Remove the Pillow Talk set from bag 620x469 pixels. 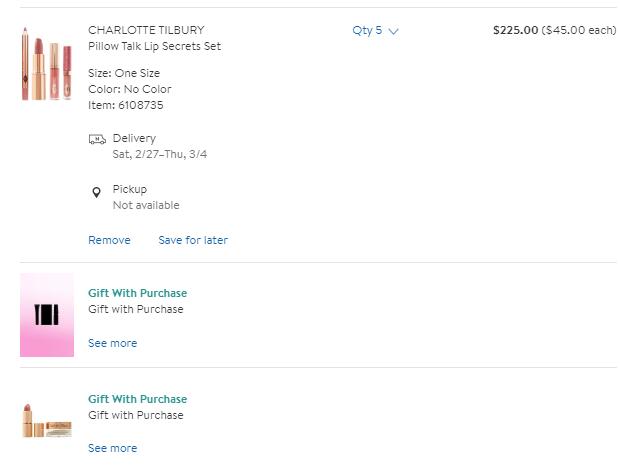point(109,240)
